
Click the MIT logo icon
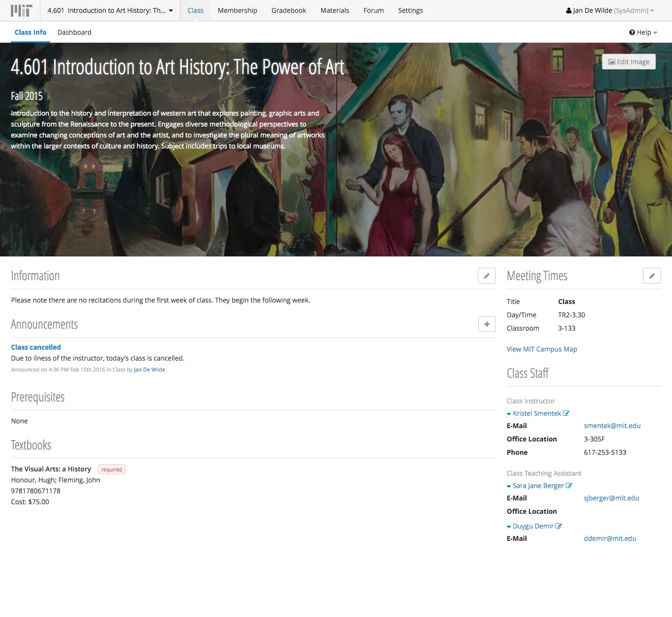click(x=21, y=10)
